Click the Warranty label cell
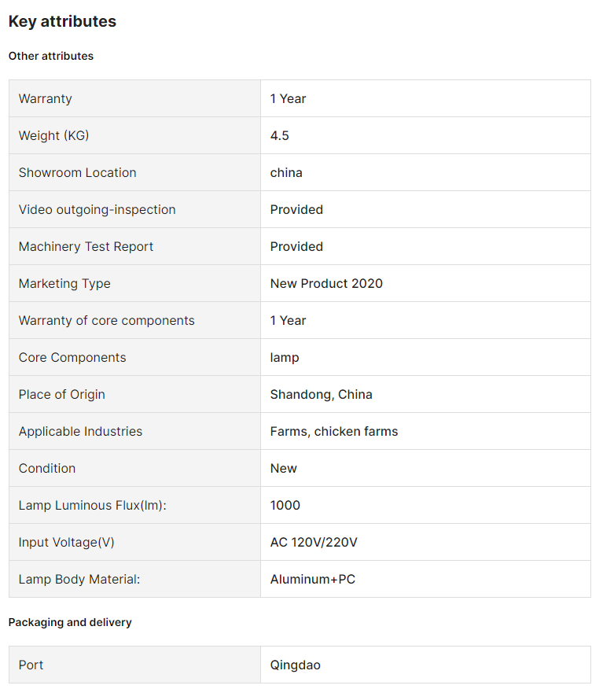603x700 pixels. pos(134,98)
